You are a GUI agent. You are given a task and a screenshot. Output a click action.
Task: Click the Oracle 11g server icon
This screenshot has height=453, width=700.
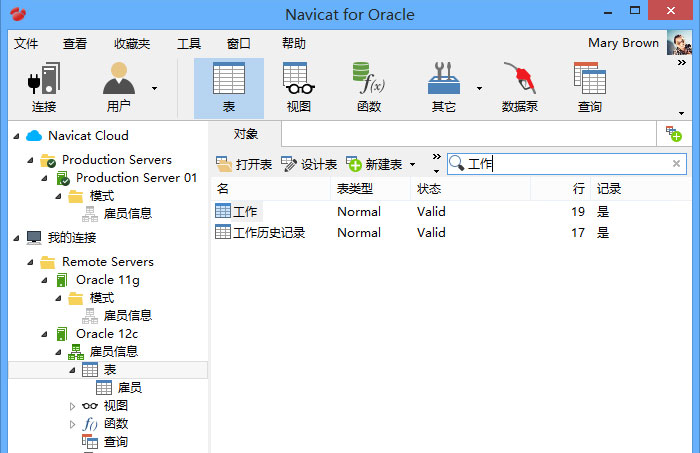(62, 280)
